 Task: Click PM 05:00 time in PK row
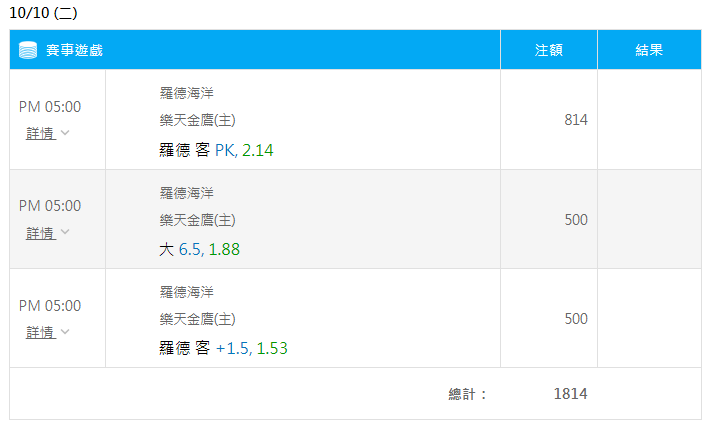50,107
